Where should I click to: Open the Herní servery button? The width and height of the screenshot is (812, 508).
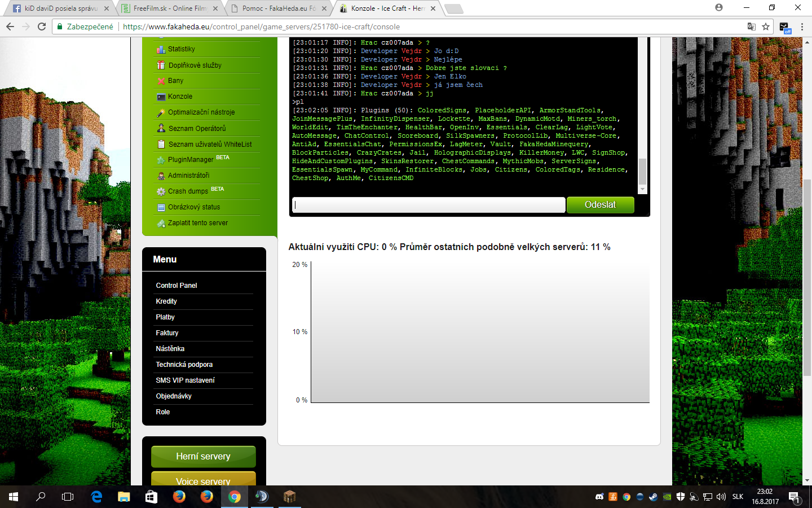click(x=203, y=456)
